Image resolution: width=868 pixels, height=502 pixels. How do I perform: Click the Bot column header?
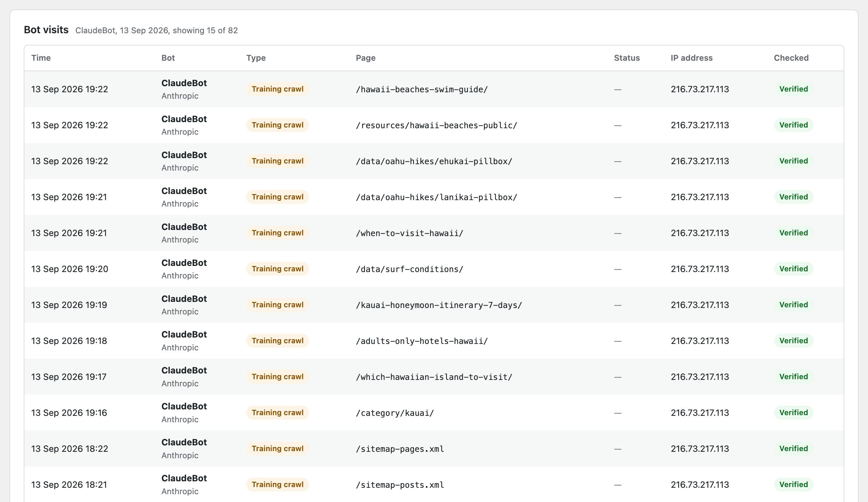click(x=168, y=58)
